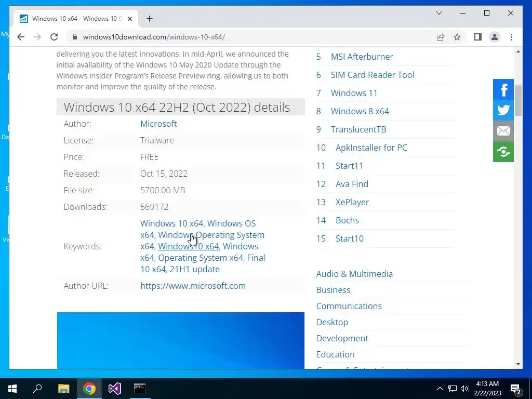Show hidden system tray icons
The height and width of the screenshot is (399, 532).
point(440,389)
